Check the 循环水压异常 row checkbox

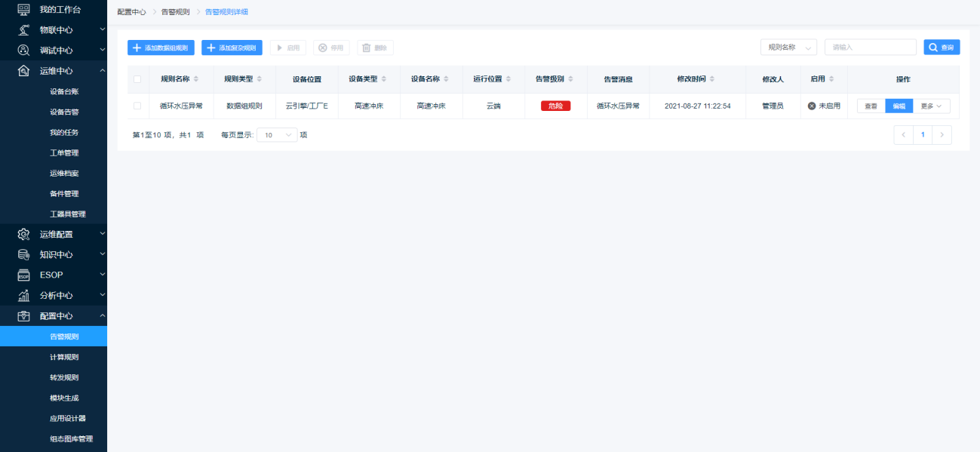click(137, 106)
